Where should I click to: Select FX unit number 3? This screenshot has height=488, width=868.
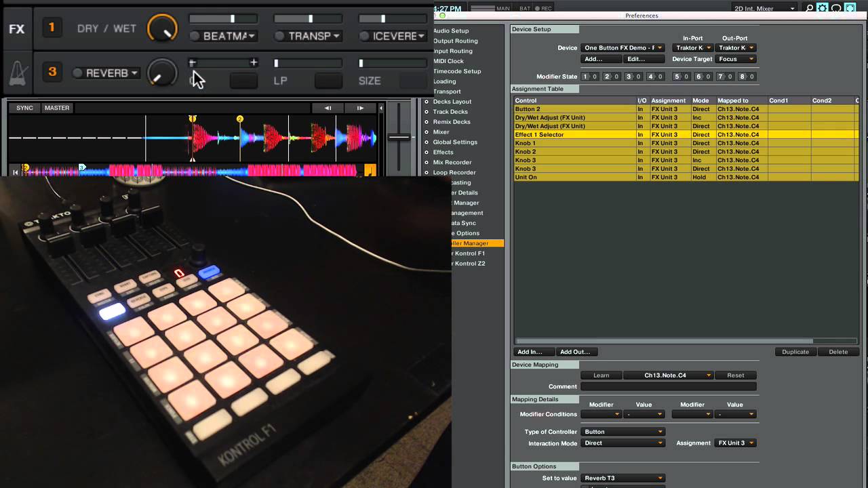(x=52, y=72)
